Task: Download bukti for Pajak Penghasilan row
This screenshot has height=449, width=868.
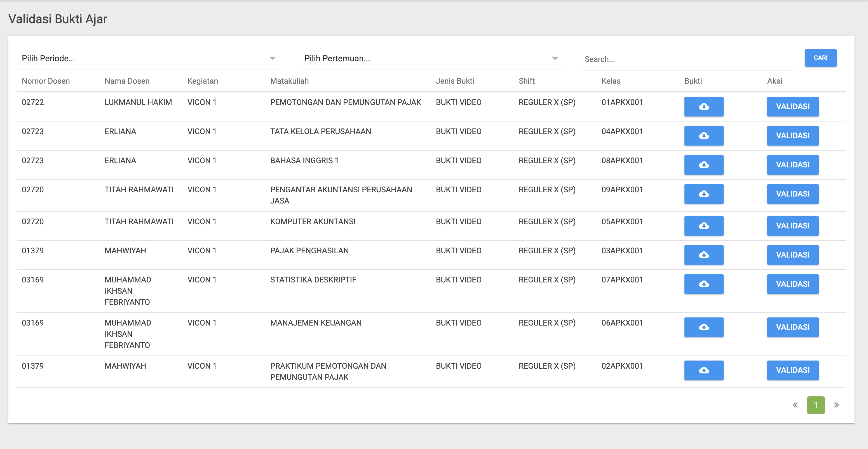Action: click(703, 255)
